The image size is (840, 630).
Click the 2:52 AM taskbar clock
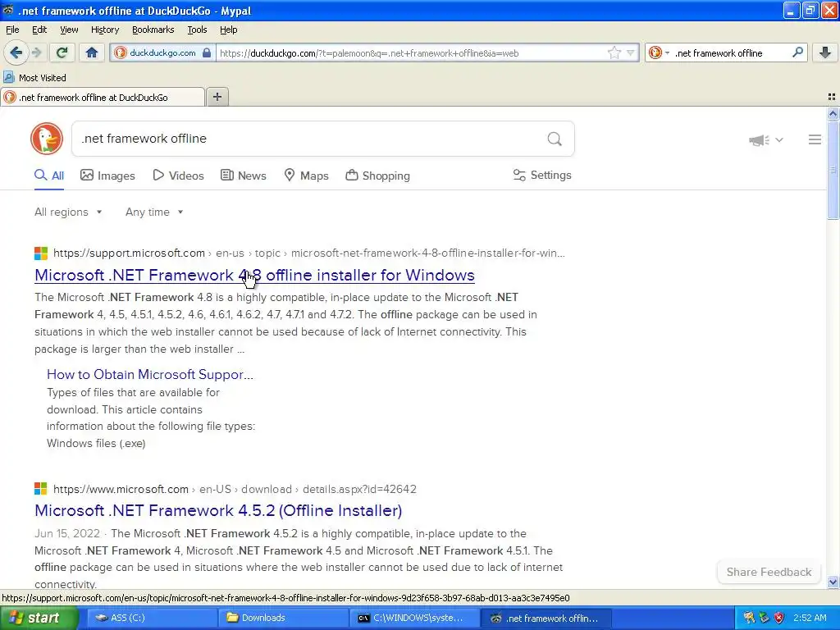tap(810, 618)
